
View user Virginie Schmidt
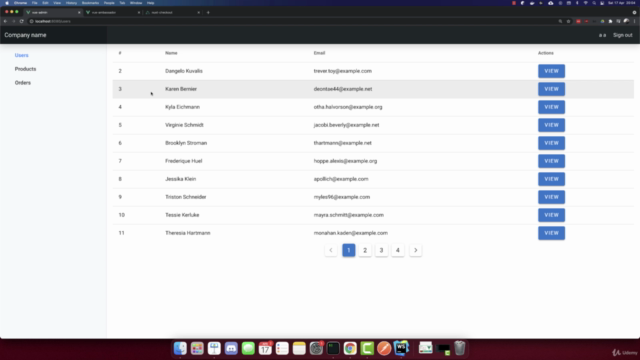[551, 125]
